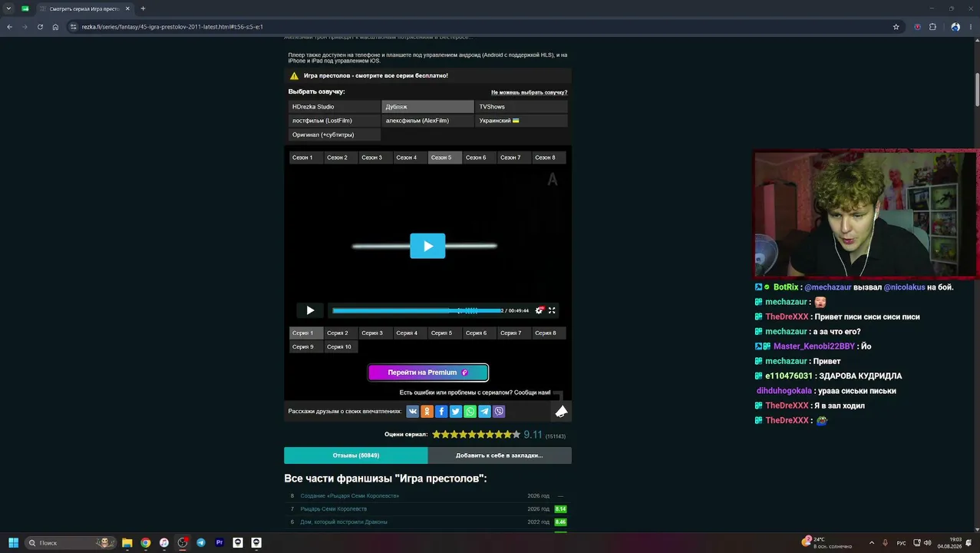
Task: Open a new browser tab
Action: [x=143, y=8]
